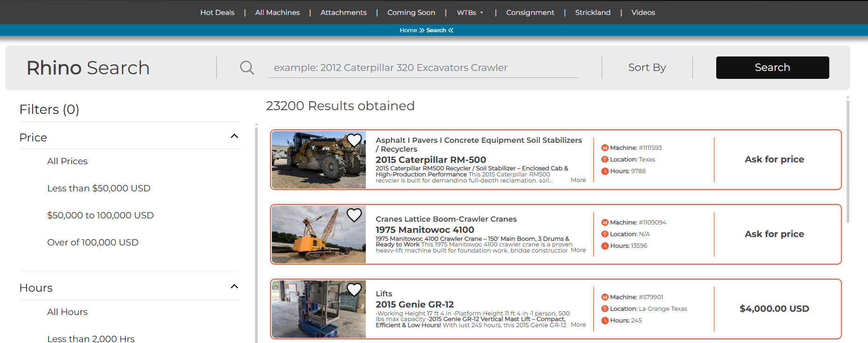
Task: Click the Machine ID icon for #1109094
Action: pyautogui.click(x=605, y=223)
